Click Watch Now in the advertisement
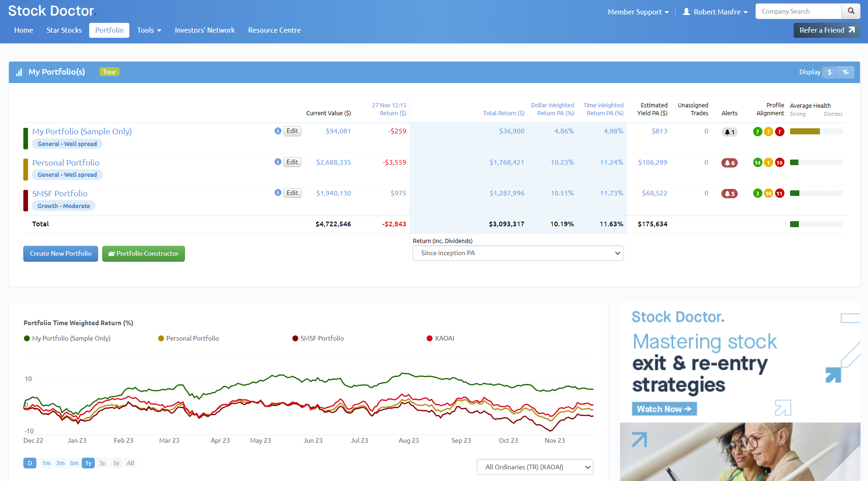The width and height of the screenshot is (868, 481). 664,409
